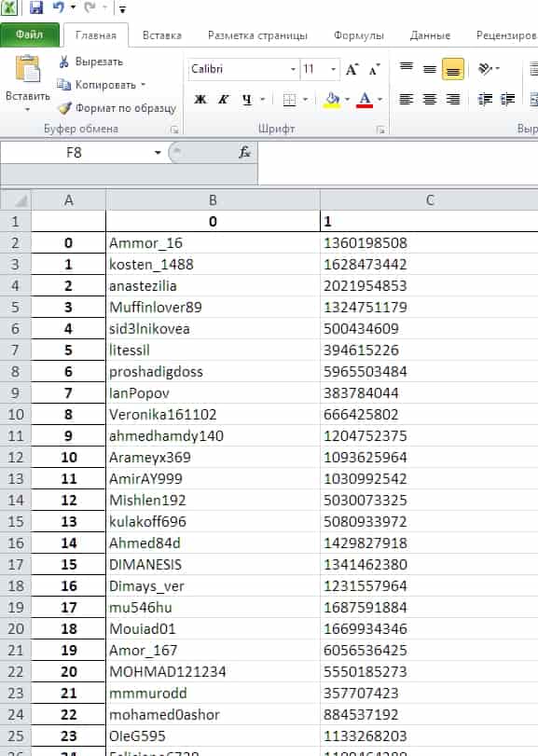Click the Save icon in quick access toolbar
The height and width of the screenshot is (756, 538).
coord(35,7)
